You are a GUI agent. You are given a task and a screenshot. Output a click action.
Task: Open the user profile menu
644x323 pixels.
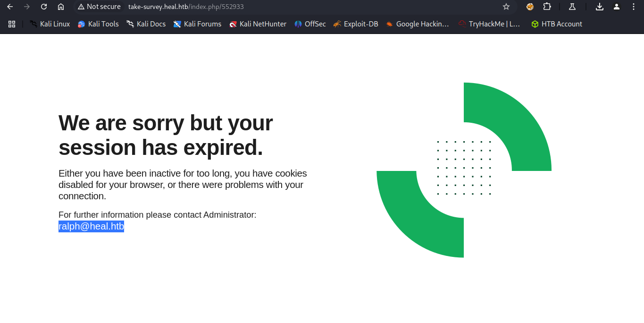coord(617,7)
